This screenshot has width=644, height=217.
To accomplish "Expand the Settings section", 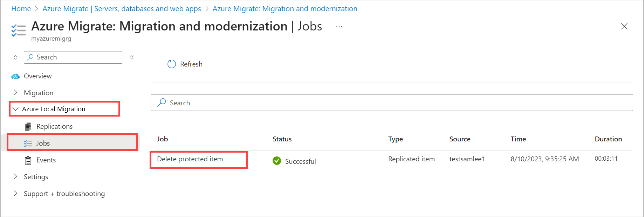I will point(15,177).
